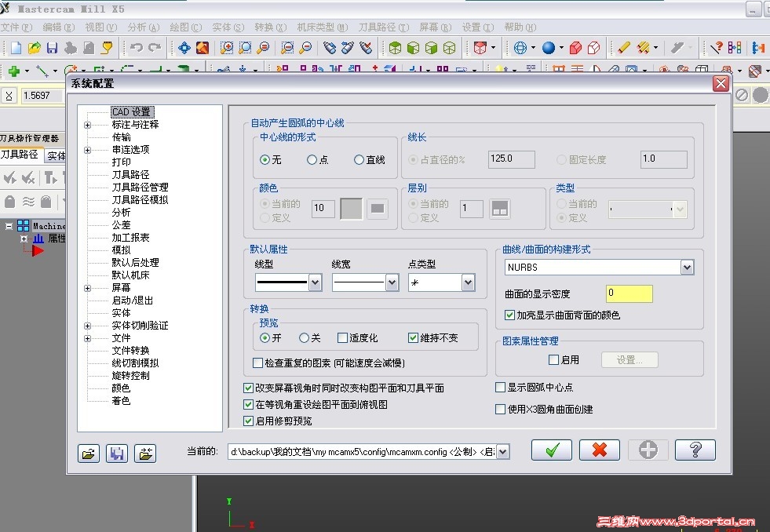The height and width of the screenshot is (532, 770).
Task: Click the level selection grid icon
Action: [x=499, y=209]
